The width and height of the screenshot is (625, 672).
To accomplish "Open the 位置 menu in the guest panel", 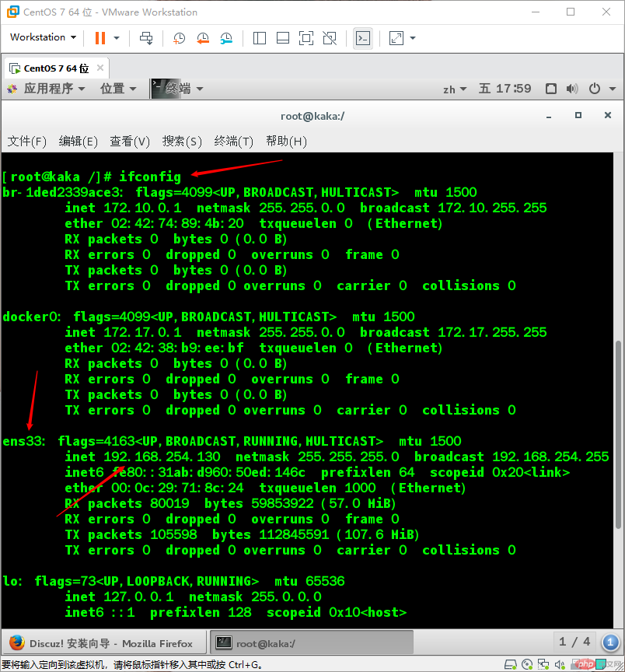I will point(113,88).
